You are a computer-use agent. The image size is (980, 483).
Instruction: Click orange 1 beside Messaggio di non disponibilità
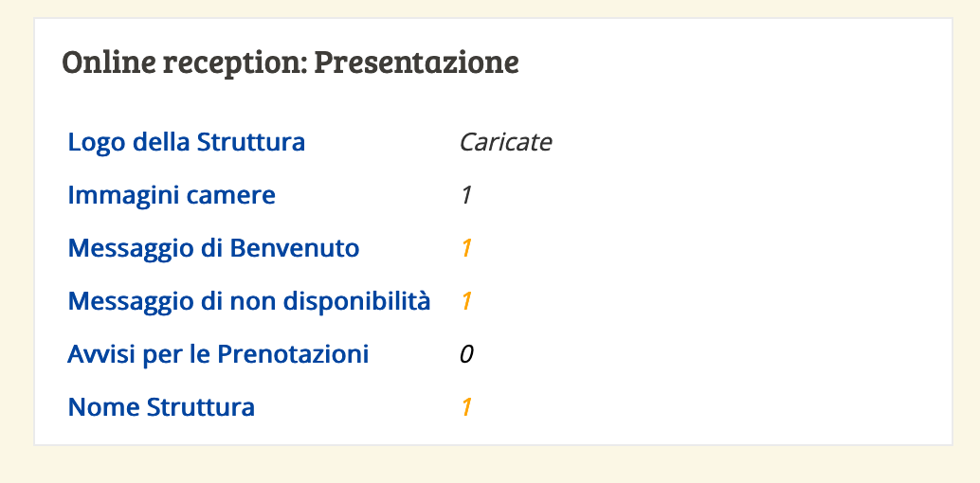tap(465, 301)
